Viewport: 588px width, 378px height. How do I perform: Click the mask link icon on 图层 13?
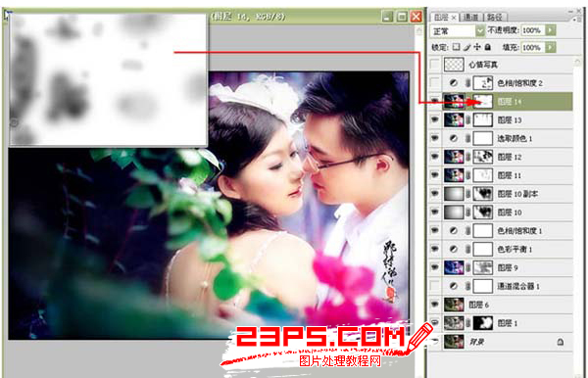468,119
